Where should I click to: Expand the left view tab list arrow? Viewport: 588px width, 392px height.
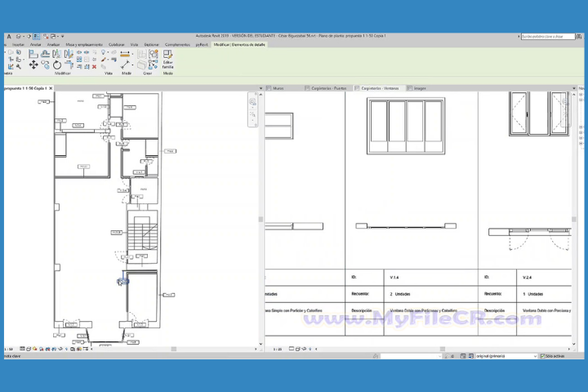[x=261, y=88]
